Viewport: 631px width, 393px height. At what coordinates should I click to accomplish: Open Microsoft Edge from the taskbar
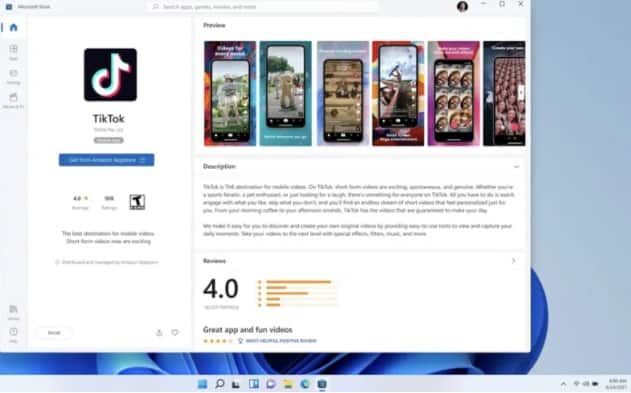point(305,384)
